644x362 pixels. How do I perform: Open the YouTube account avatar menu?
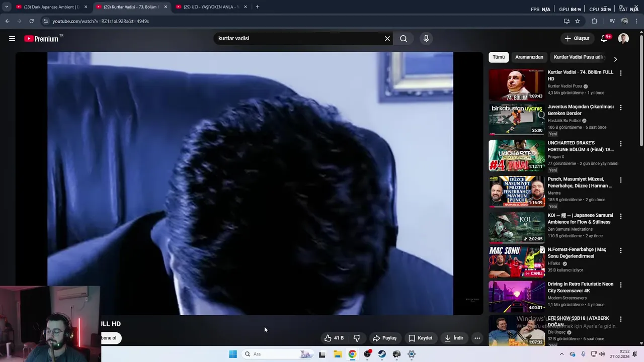(623, 39)
